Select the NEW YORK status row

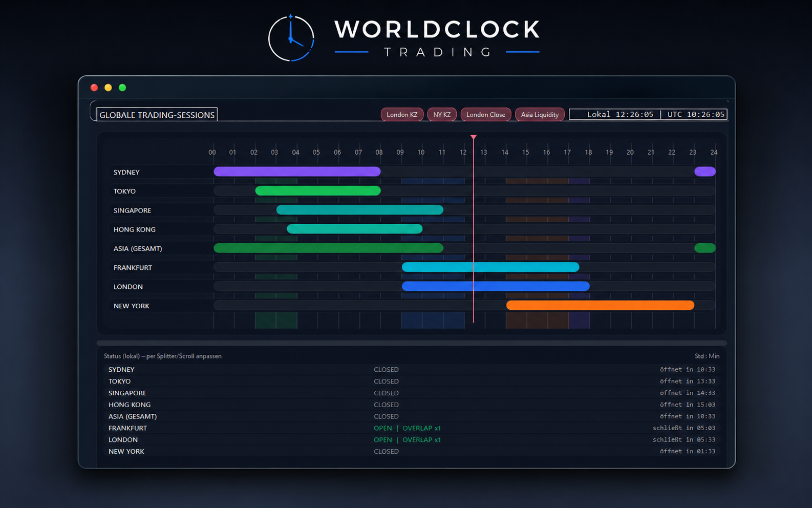(x=412, y=451)
